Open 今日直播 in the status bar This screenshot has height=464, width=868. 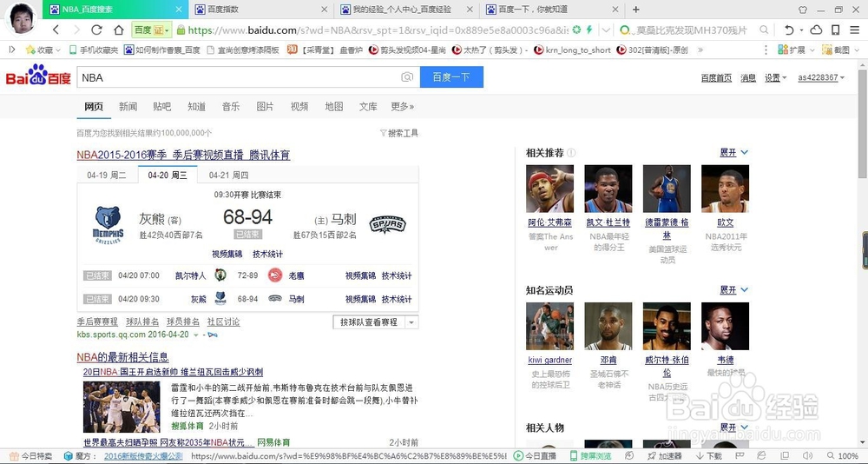[535, 456]
